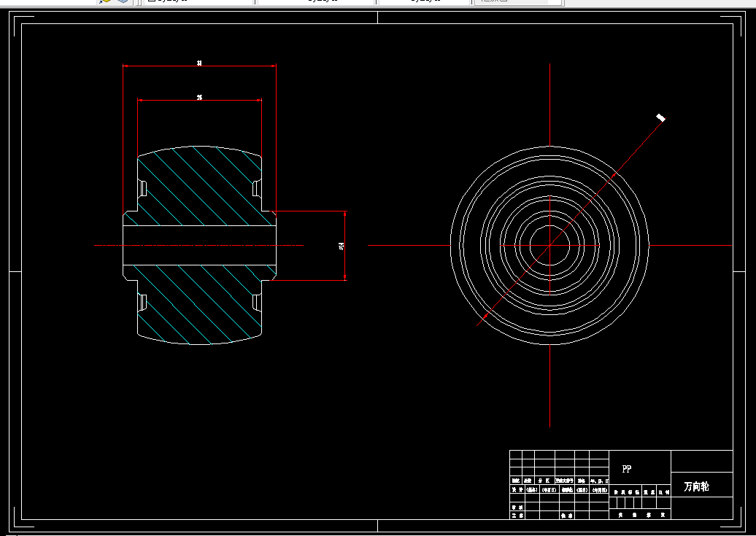Pick the "批准" label in title block
This screenshot has width=756, height=536.
pos(566,516)
